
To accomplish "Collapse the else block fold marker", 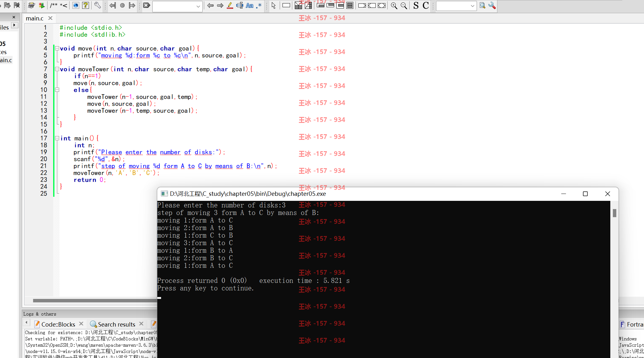I will (57, 90).
